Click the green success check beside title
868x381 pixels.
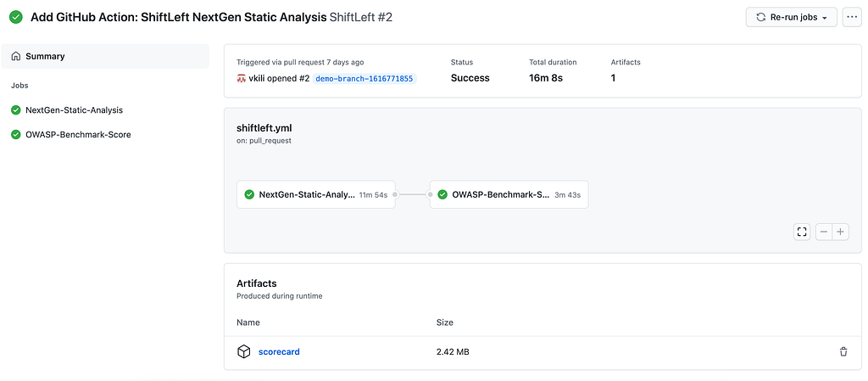(16, 17)
